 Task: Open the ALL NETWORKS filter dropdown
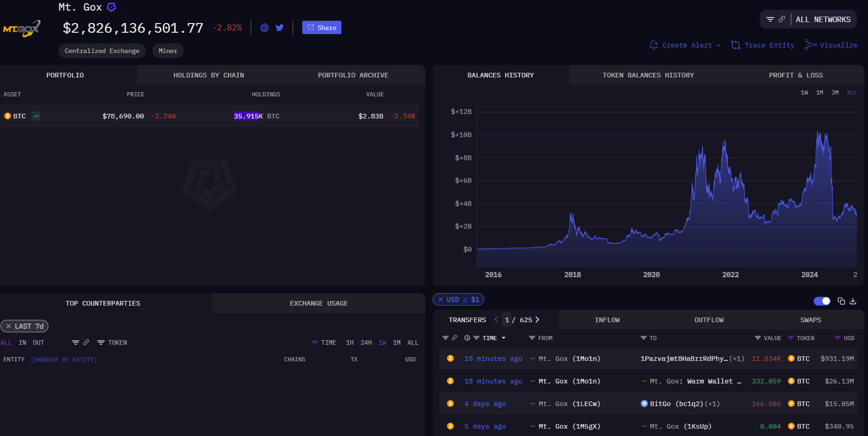point(808,19)
